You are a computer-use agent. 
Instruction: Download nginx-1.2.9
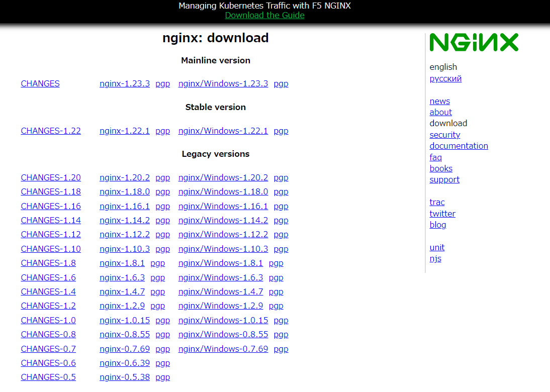[122, 306]
